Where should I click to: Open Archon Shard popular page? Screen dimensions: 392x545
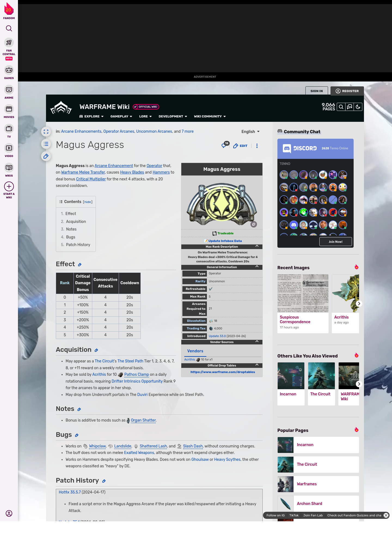point(318,504)
